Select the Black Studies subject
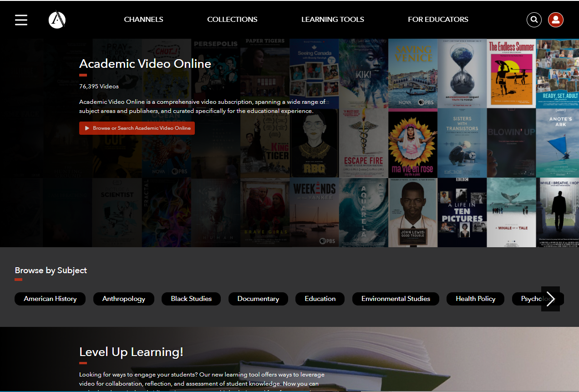Screen dimensions: 579x392 pos(191,299)
